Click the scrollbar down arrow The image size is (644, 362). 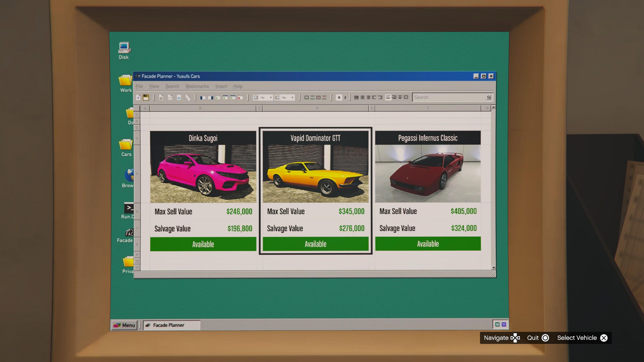(x=493, y=268)
